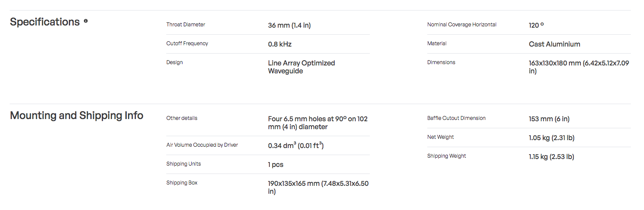Select the 190x135x165 mm shipping box value
Image resolution: width=644 pixels, height=210 pixels.
pos(318,188)
